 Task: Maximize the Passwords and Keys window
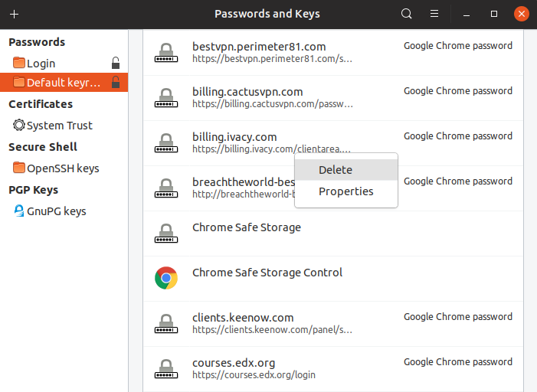(x=494, y=14)
